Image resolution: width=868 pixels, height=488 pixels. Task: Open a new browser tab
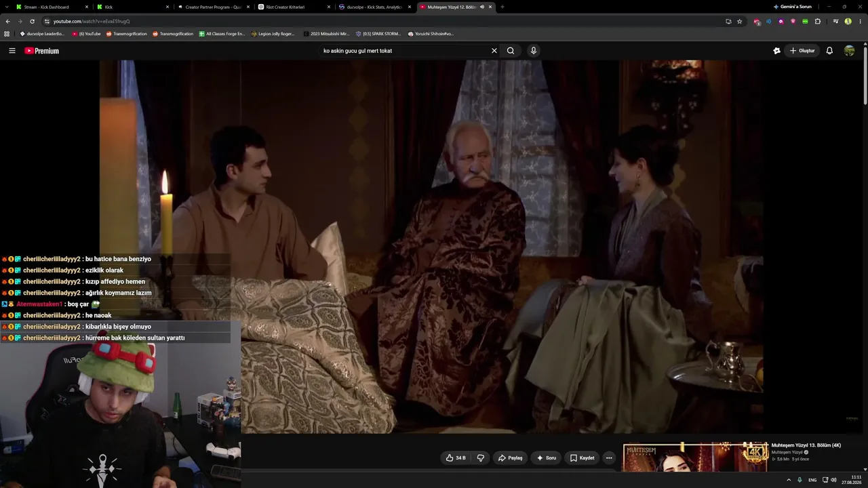click(502, 7)
